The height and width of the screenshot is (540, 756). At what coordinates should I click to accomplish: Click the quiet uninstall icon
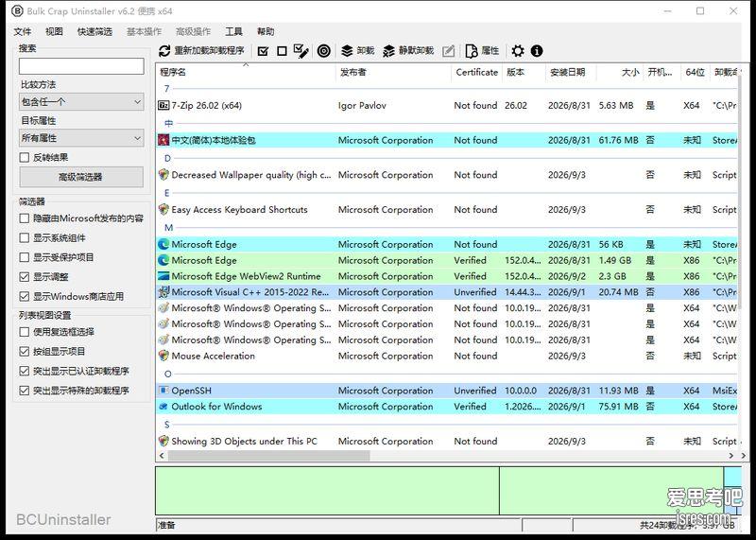[x=389, y=51]
